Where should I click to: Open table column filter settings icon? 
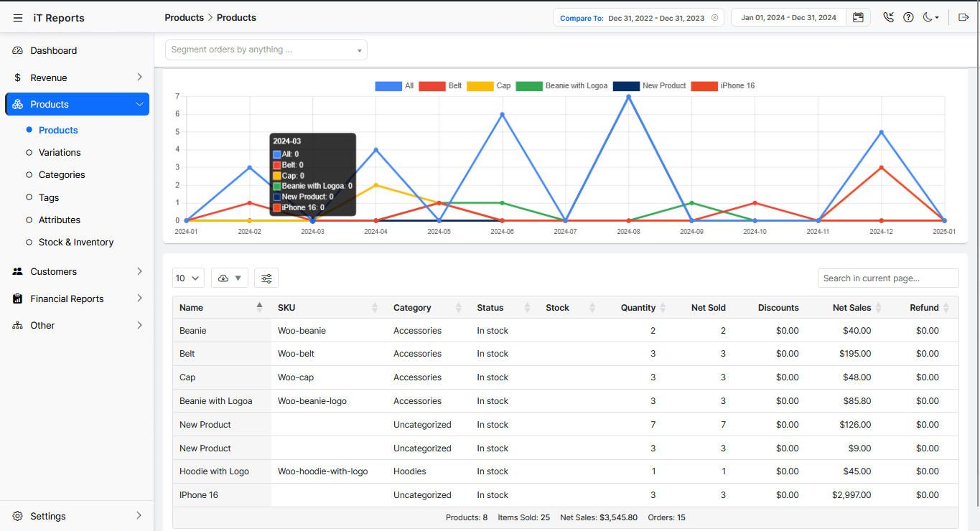point(266,278)
